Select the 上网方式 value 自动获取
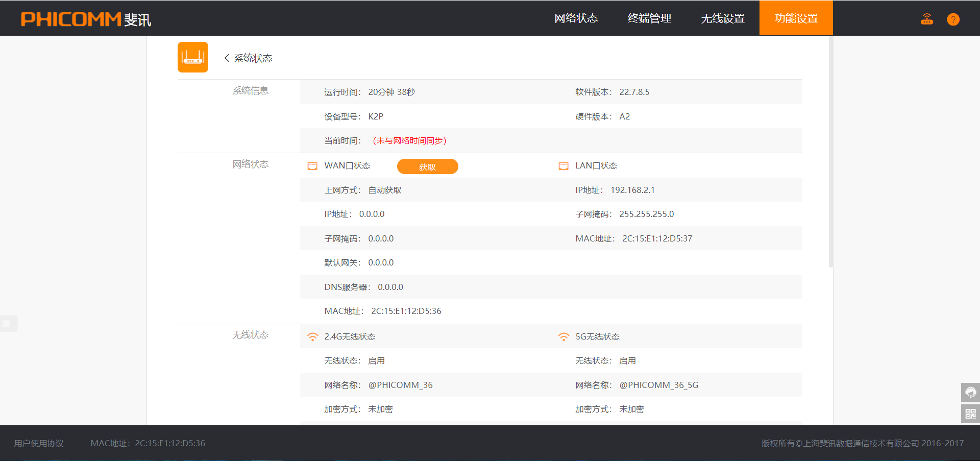The image size is (980, 461). [385, 190]
